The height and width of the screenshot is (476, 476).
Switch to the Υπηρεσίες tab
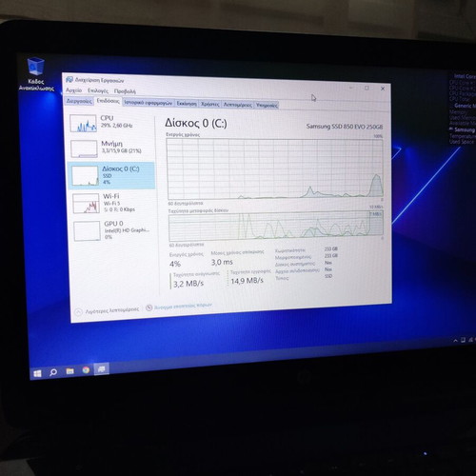click(x=267, y=105)
